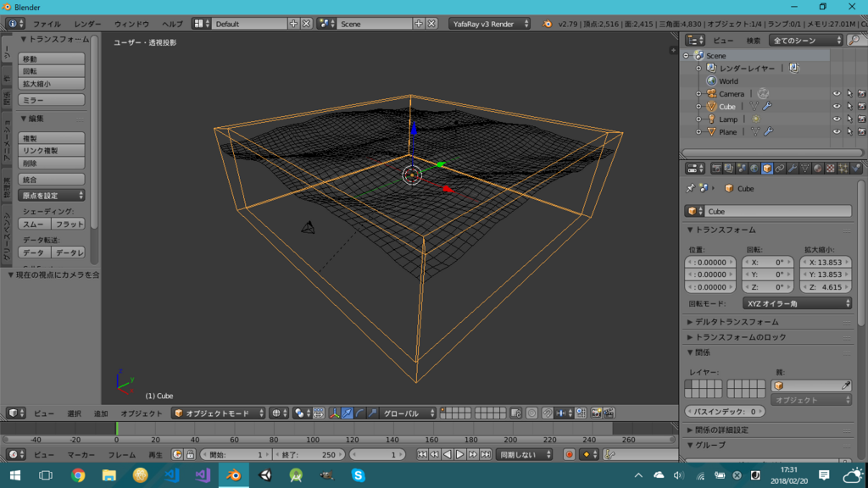Screen dimensions: 868x488
Task: Open the 全てのシーン outliner display dropdown
Action: [x=805, y=41]
